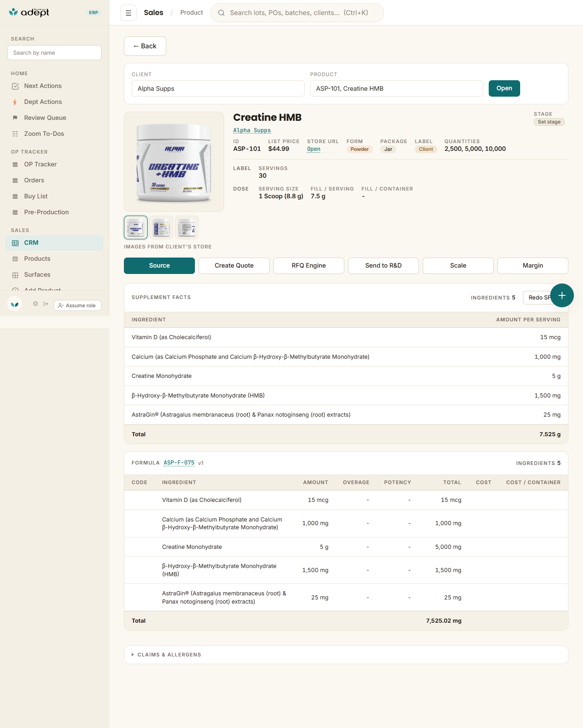The image size is (583, 728).
Task: Click the Pre-Production table icon
Action: point(15,212)
